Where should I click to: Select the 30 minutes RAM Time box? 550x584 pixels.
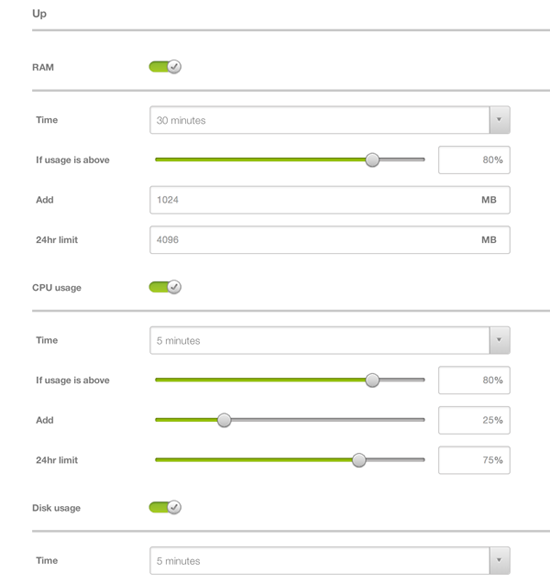pos(319,120)
